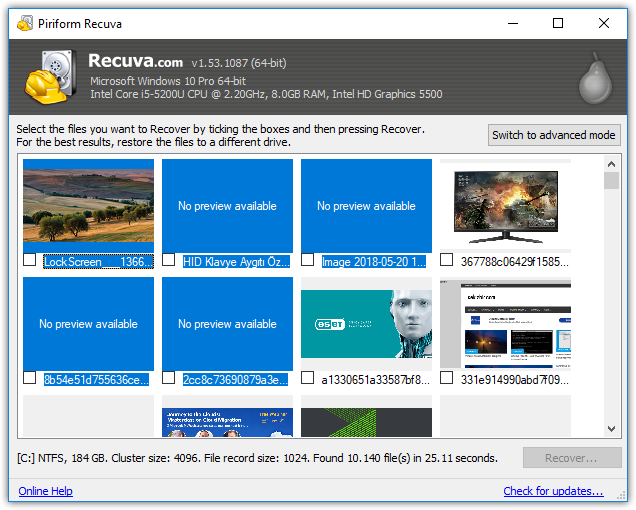
Task: Close the Piriform Recuva window
Action: [604, 23]
